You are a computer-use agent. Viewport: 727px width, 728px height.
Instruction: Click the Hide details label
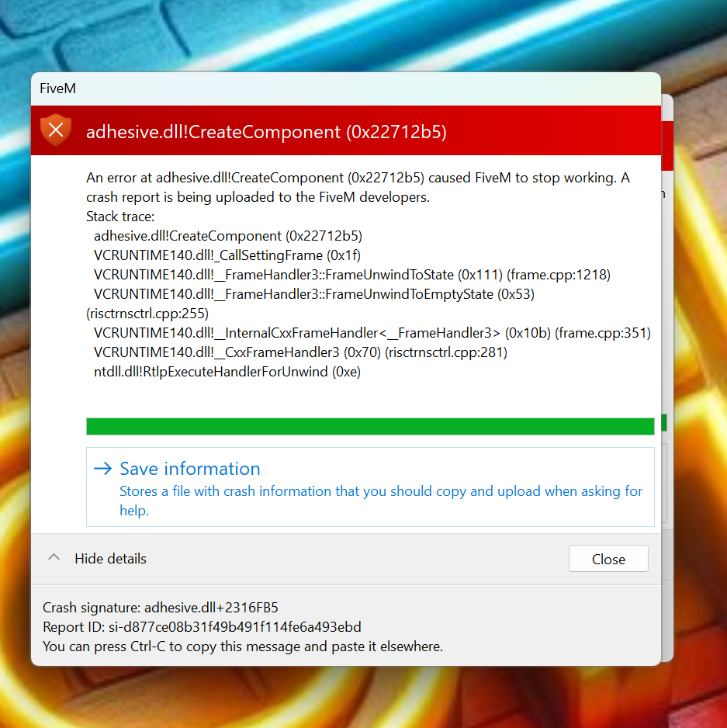point(110,559)
